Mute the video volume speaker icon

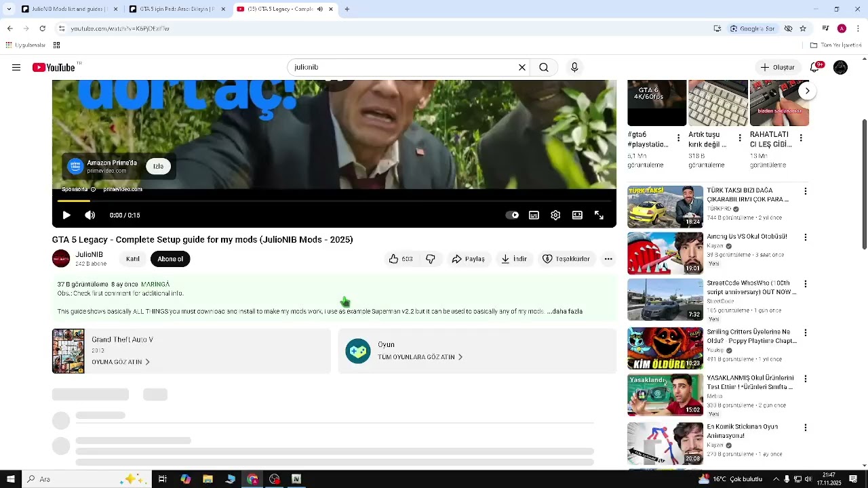90,215
